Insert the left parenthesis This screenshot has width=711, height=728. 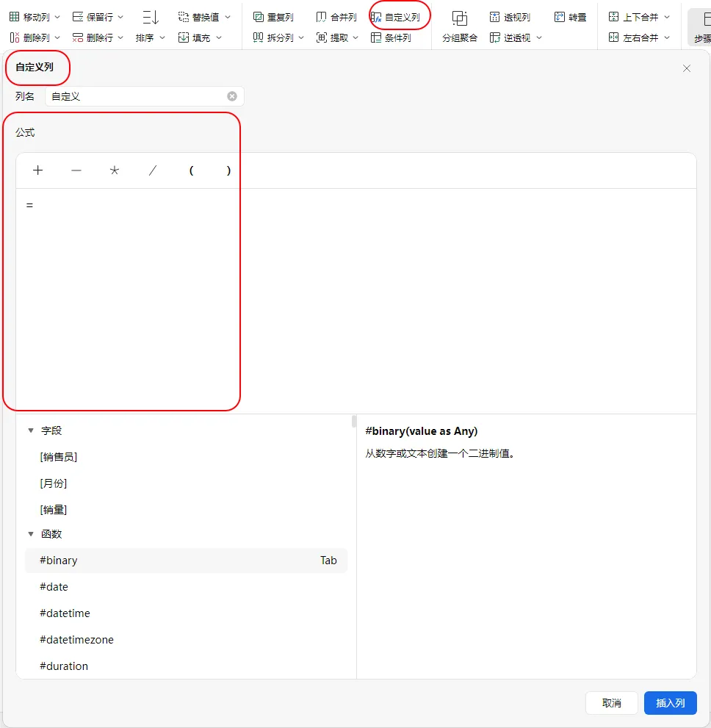(191, 170)
